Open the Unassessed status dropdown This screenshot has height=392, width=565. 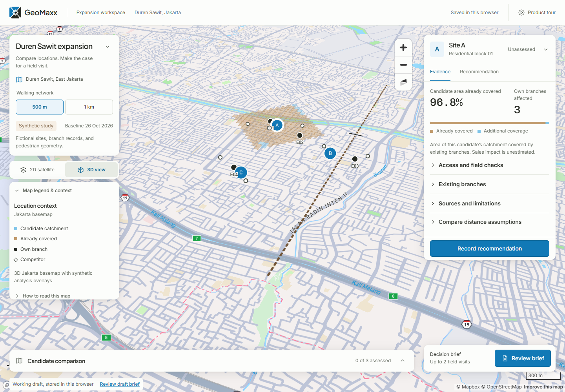tap(528, 49)
